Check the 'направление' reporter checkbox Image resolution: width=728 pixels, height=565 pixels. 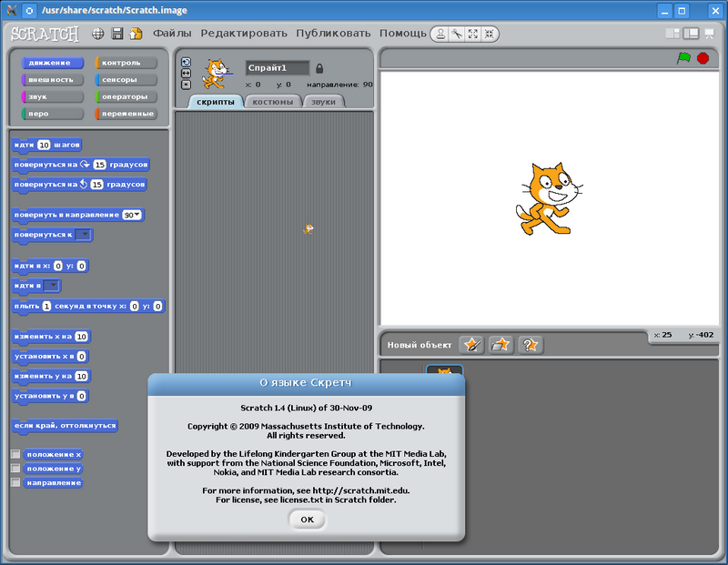tap(15, 482)
